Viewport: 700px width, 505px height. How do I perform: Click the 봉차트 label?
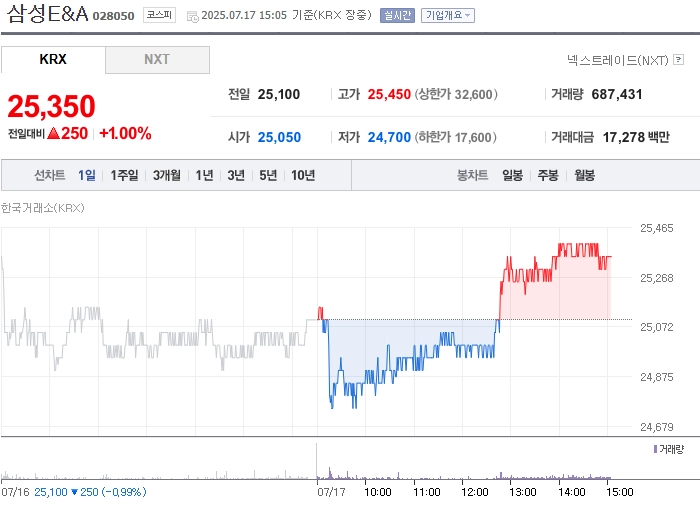pyautogui.click(x=472, y=175)
